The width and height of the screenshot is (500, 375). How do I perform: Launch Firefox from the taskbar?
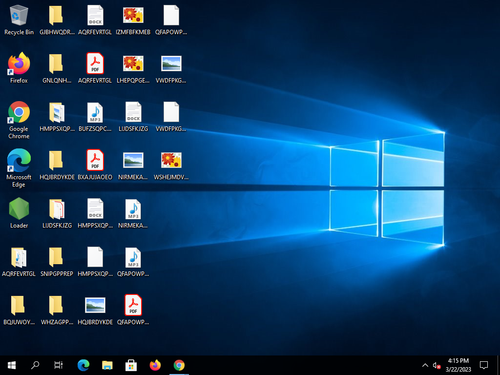pyautogui.click(x=155, y=365)
